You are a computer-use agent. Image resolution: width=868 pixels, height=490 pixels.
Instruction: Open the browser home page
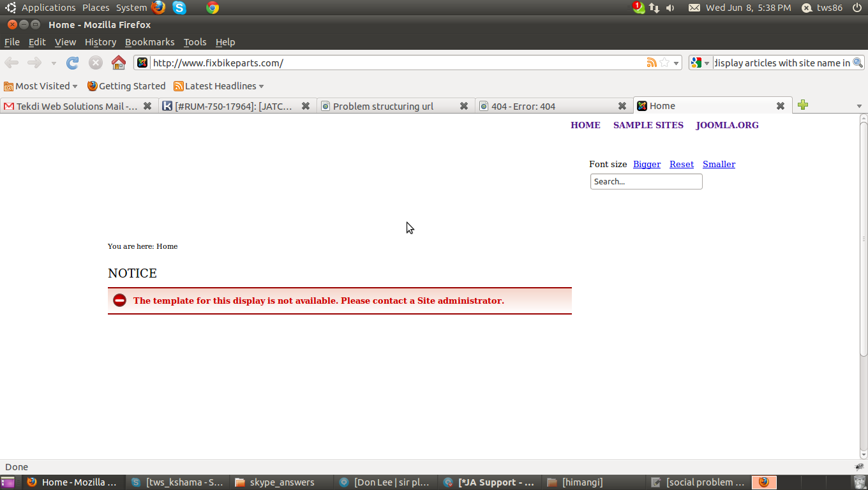pyautogui.click(x=118, y=63)
